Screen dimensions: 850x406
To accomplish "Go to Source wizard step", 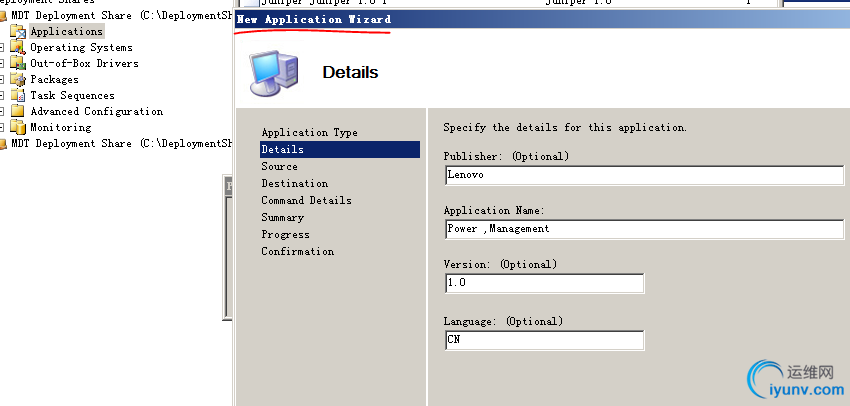I will 279,166.
